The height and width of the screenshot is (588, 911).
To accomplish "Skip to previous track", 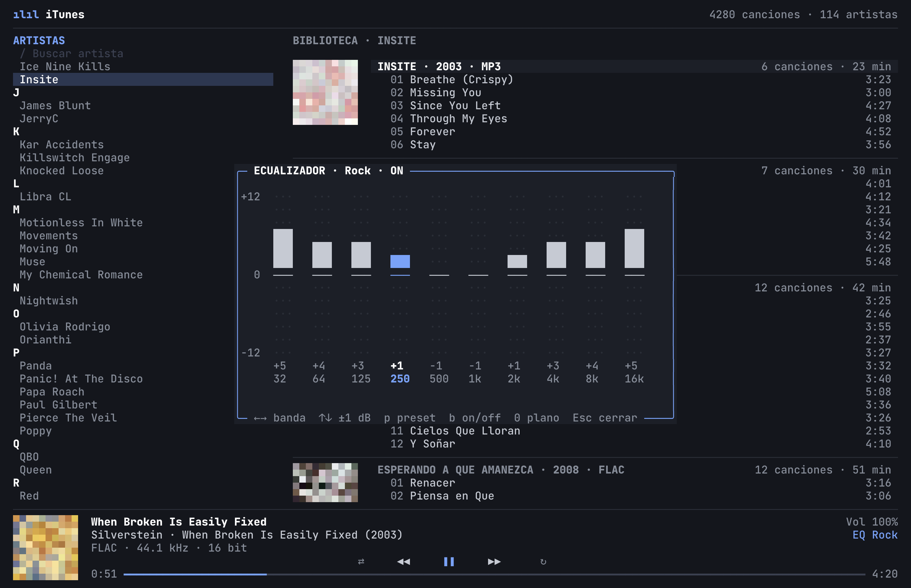I will pyautogui.click(x=403, y=562).
